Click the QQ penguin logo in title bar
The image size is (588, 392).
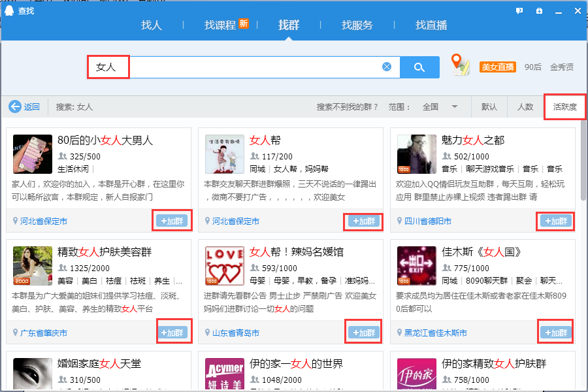9,11
